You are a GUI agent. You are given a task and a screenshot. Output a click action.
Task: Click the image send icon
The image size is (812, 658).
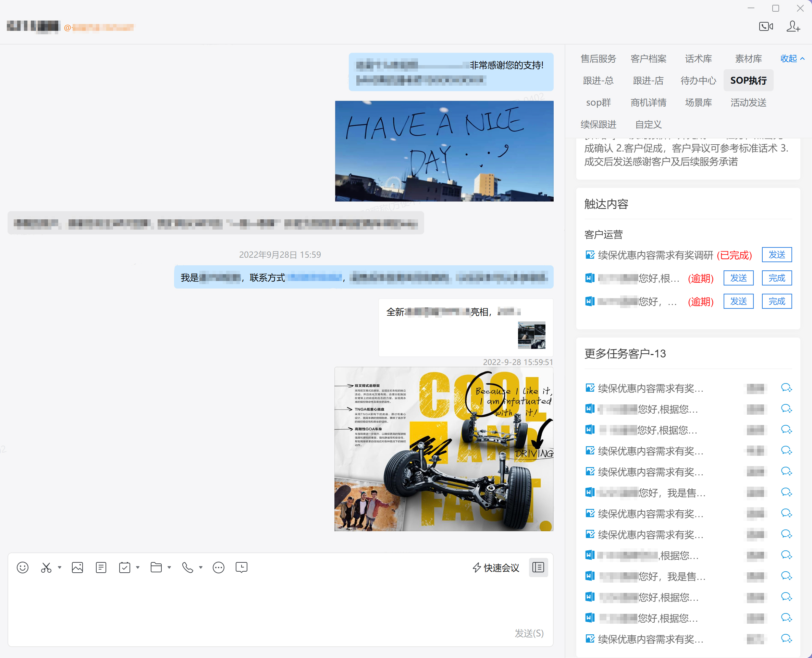pyautogui.click(x=77, y=568)
